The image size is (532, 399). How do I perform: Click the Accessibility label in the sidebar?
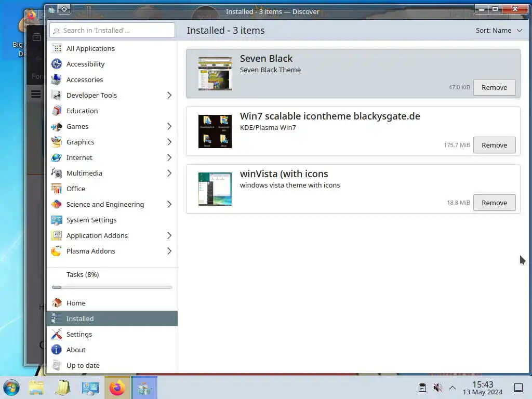coord(86,64)
